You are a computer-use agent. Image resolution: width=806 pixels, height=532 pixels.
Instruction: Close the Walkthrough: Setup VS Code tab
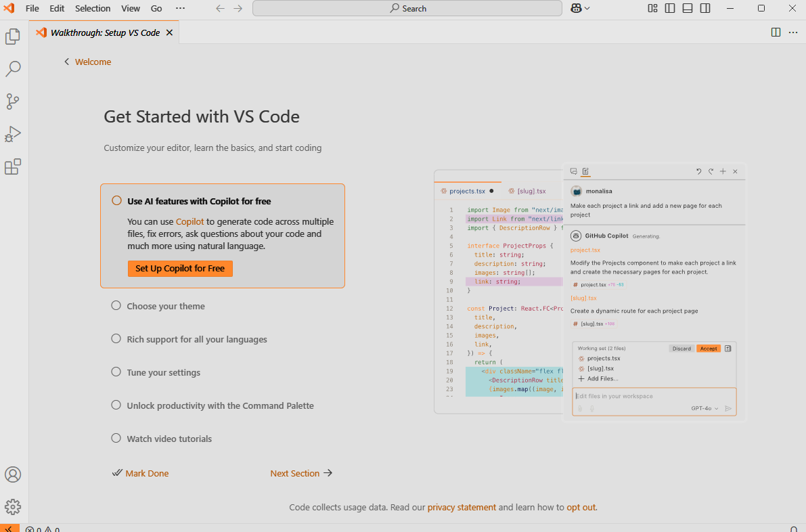pyautogui.click(x=169, y=32)
